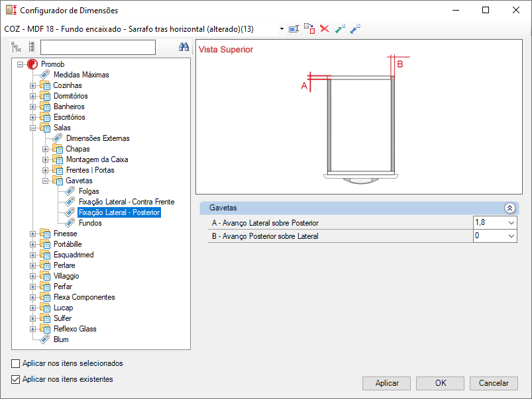This screenshot has height=399, width=532.
Task: Select Lucap in the tree
Action: coord(63,308)
